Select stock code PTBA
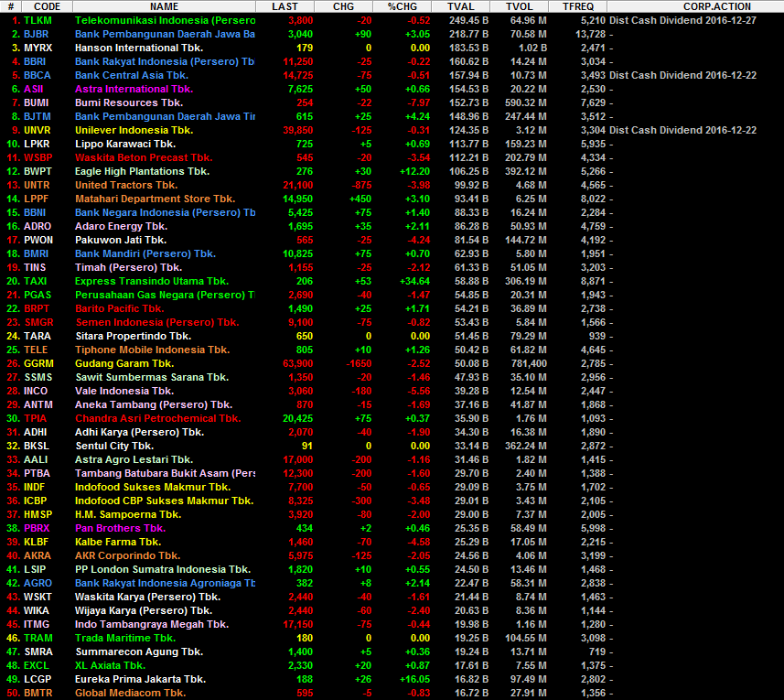The height and width of the screenshot is (700, 784). [37, 473]
